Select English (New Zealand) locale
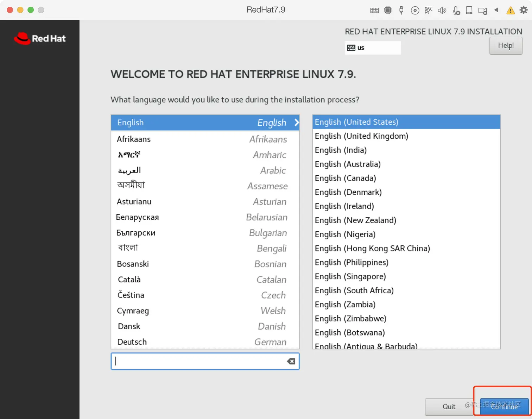Screen dimensions: 532x419 (x=406, y=220)
